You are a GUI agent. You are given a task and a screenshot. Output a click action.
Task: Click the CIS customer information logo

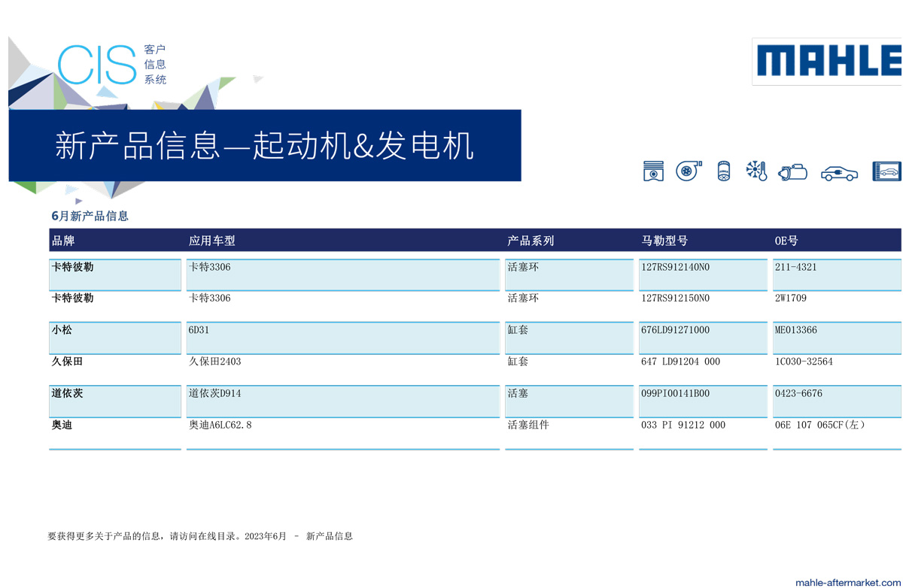(112, 64)
